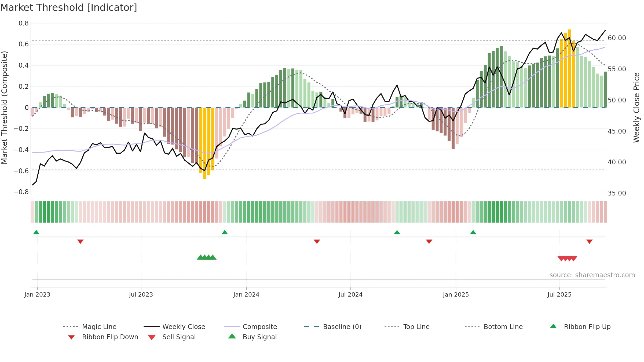Toggle Baseline (0) legend entry

tap(333, 327)
